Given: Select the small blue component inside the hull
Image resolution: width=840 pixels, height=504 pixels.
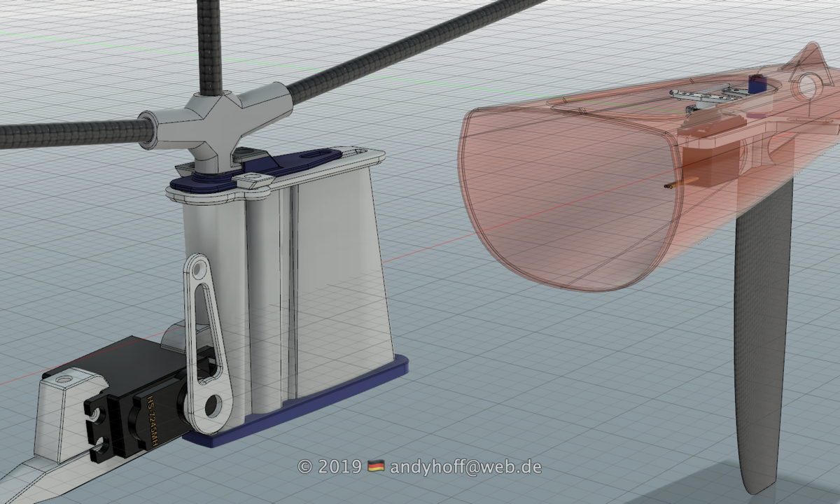Looking at the screenshot, I should (x=757, y=84).
